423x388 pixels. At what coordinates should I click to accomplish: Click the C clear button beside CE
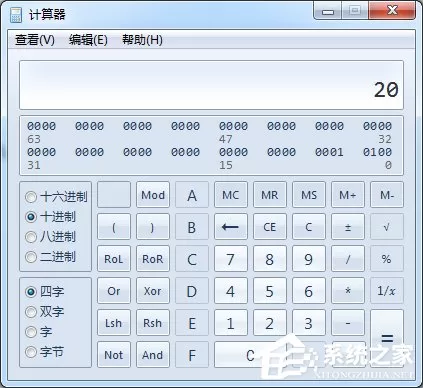coord(309,227)
